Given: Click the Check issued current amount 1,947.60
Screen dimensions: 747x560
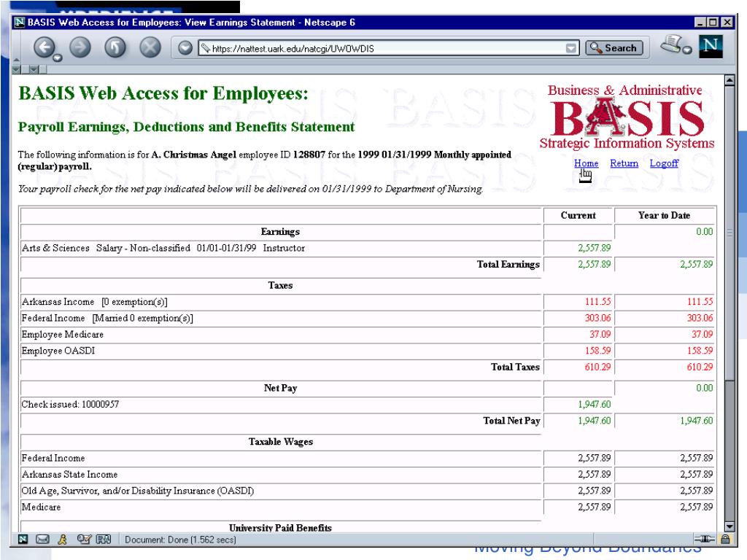Looking at the screenshot, I should point(594,404).
